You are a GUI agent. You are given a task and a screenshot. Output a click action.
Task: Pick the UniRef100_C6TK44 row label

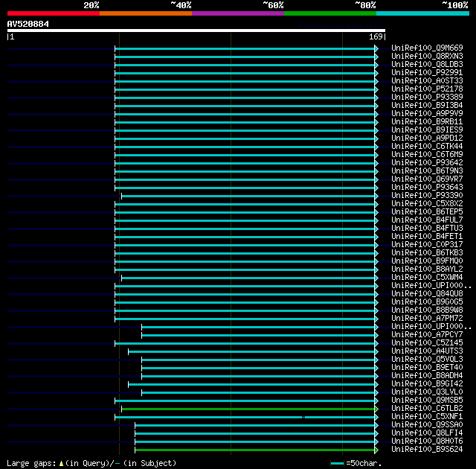point(427,147)
